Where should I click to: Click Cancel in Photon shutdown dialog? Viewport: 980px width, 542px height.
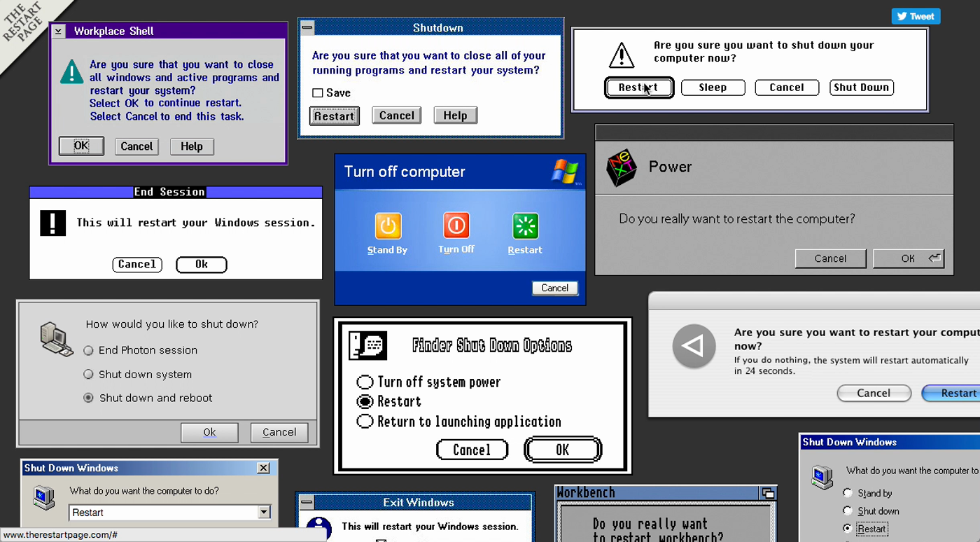click(x=279, y=432)
